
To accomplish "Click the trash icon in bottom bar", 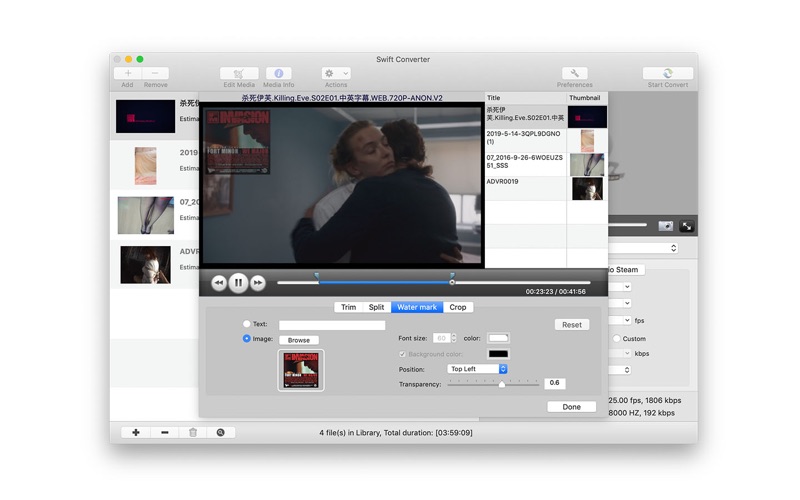I will [x=192, y=432].
